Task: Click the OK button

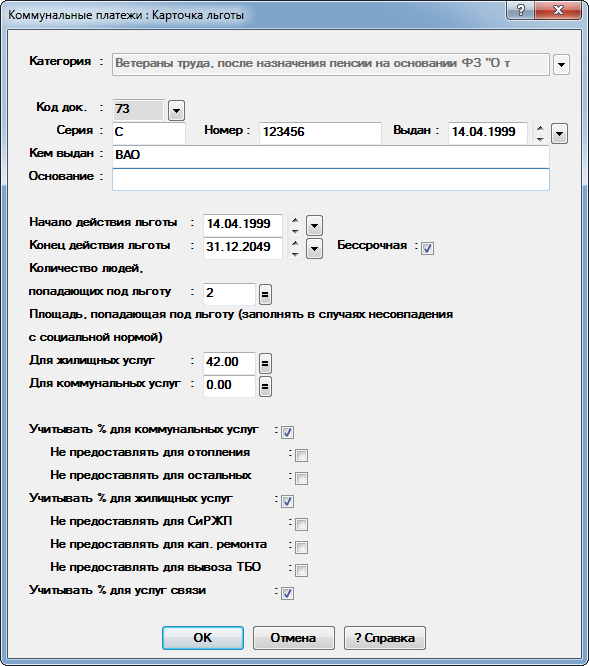Action: click(x=203, y=638)
